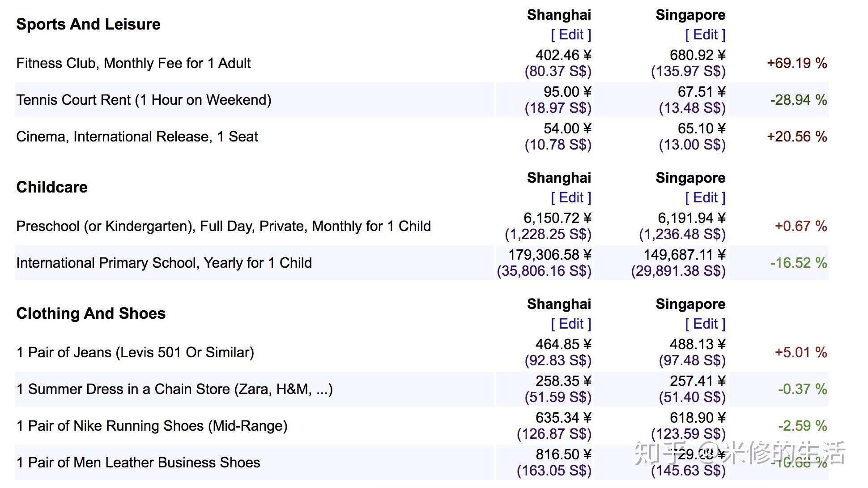Click Childcare section heading

pyautogui.click(x=52, y=187)
